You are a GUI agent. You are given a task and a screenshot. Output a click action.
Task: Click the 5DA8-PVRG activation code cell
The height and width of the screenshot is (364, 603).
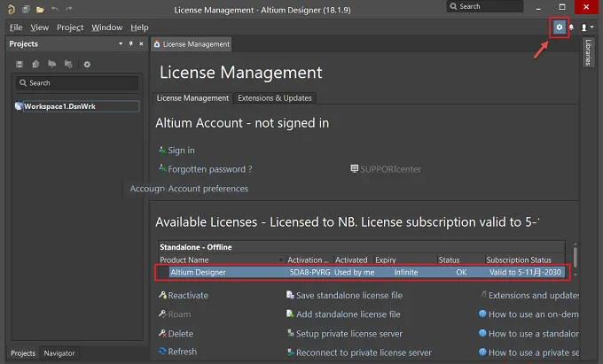click(309, 273)
